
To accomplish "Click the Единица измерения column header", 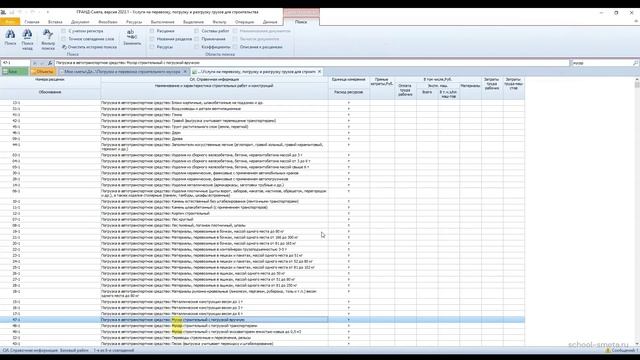I will tap(349, 80).
